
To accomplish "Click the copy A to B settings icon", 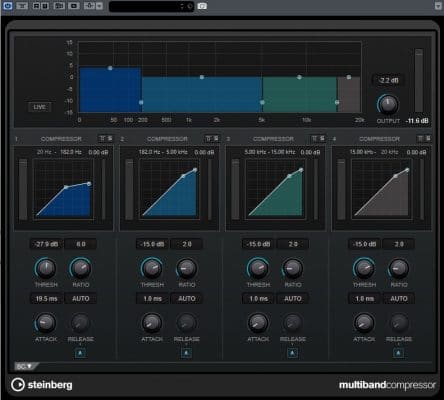I will click(x=74, y=6).
